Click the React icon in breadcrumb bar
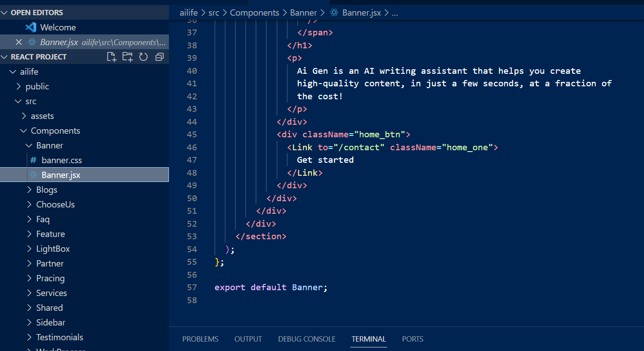644x351 pixels. tap(334, 13)
